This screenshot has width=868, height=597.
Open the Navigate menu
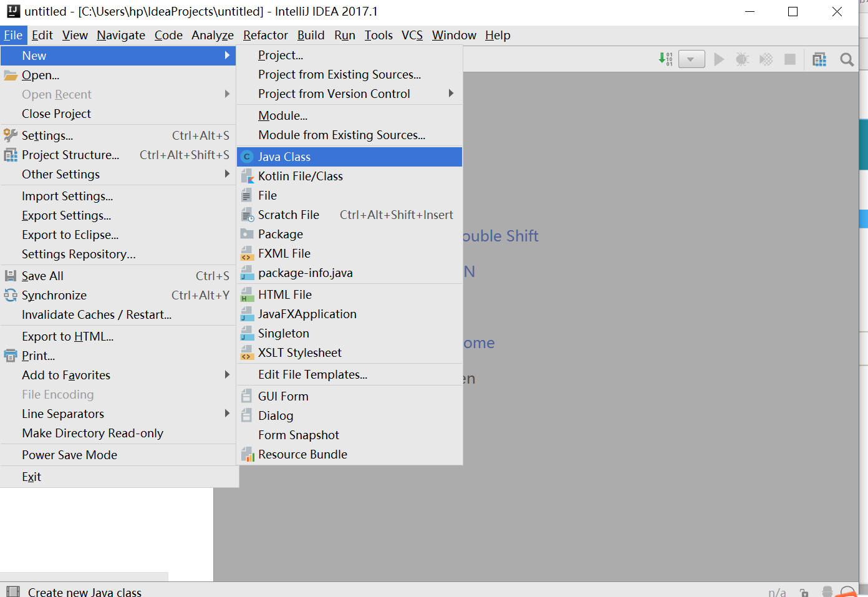pos(121,35)
